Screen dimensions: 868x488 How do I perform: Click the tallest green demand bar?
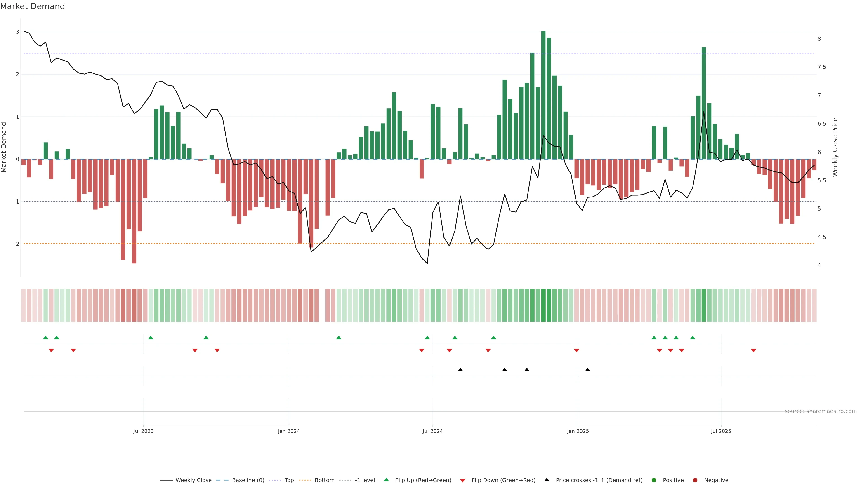coord(543,95)
